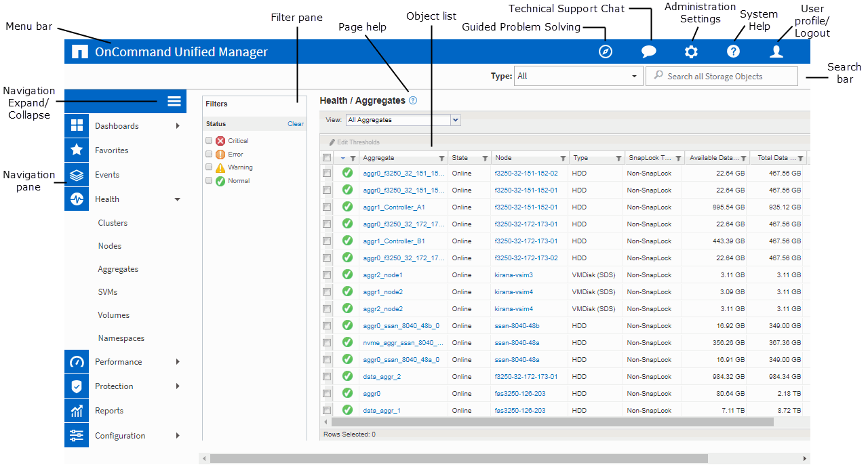Open Reports in the navigation pane
The image size is (868, 467).
tap(109, 411)
